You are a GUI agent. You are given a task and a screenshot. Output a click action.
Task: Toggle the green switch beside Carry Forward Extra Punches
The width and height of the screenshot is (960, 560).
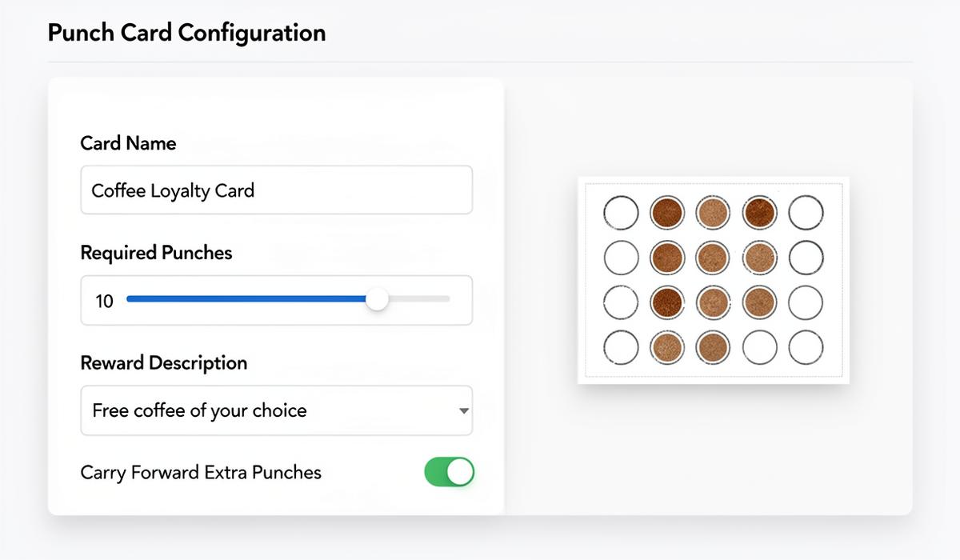449,472
